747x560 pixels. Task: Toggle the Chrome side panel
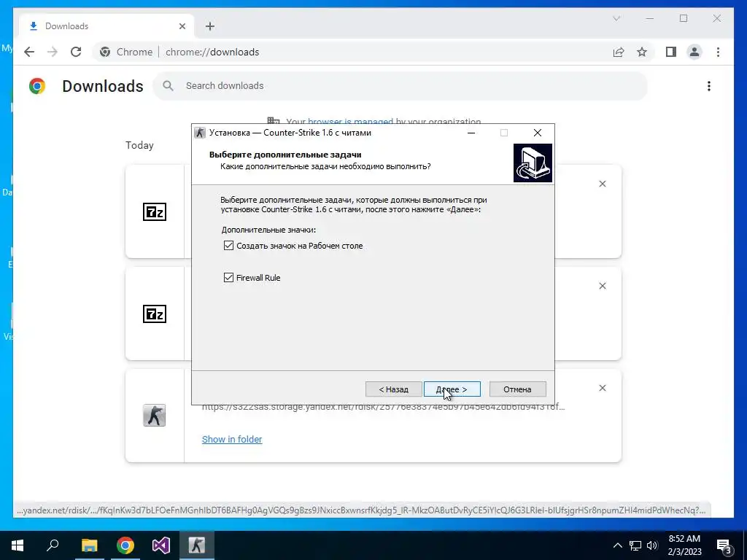click(x=671, y=52)
